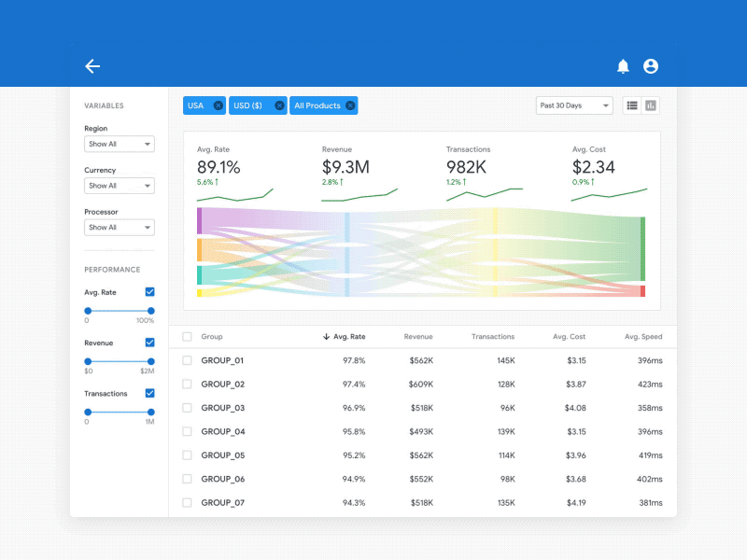Switch to list view using the list icon
The image size is (747, 560).
[632, 105]
